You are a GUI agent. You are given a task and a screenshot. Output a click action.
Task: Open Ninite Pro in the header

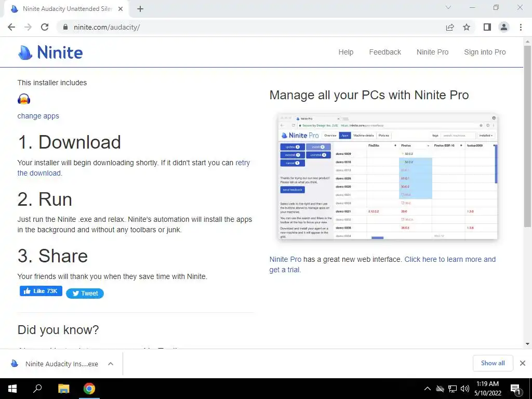tap(432, 52)
